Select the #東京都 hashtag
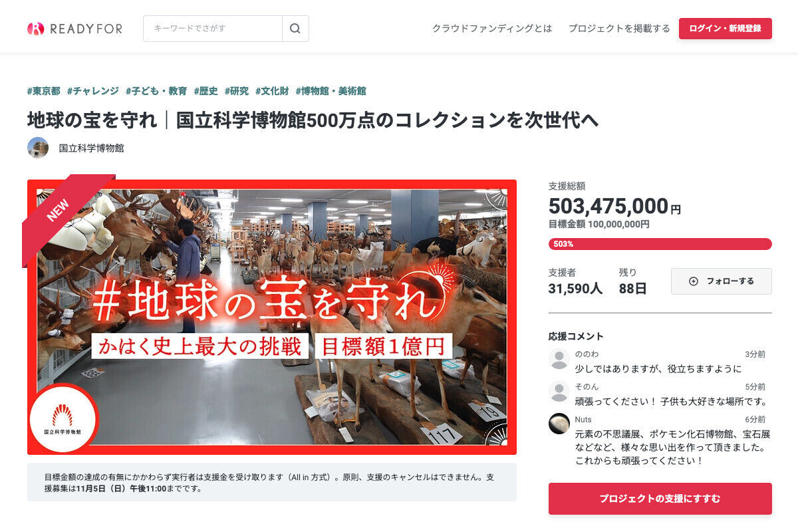Image resolution: width=798 pixels, height=532 pixels. (44, 91)
